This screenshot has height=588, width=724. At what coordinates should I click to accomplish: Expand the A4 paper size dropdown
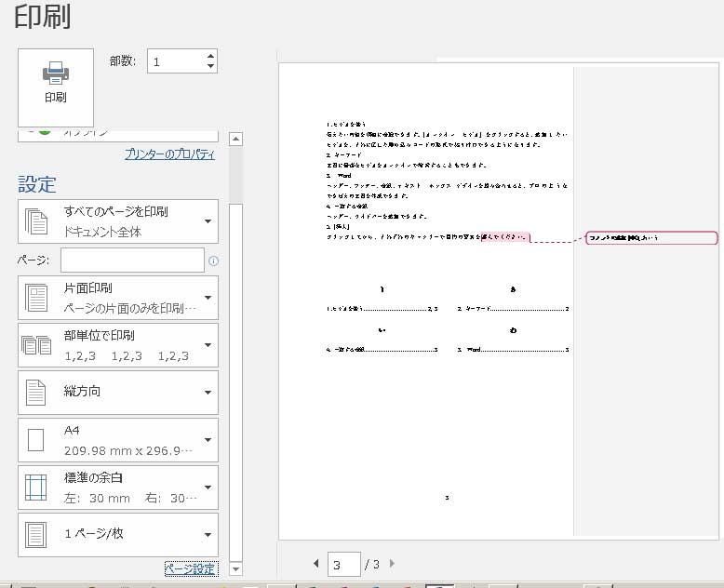click(x=207, y=440)
